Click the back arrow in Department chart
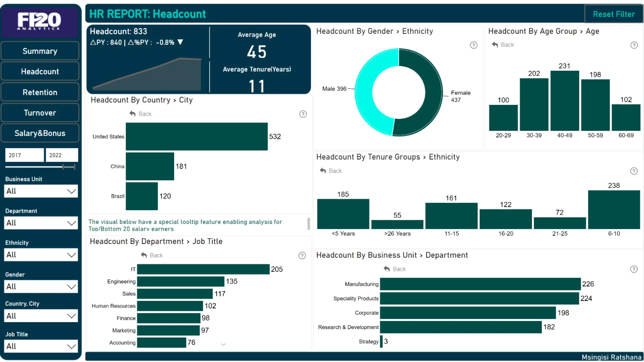Image resolution: width=644 pixels, height=362 pixels. click(144, 255)
